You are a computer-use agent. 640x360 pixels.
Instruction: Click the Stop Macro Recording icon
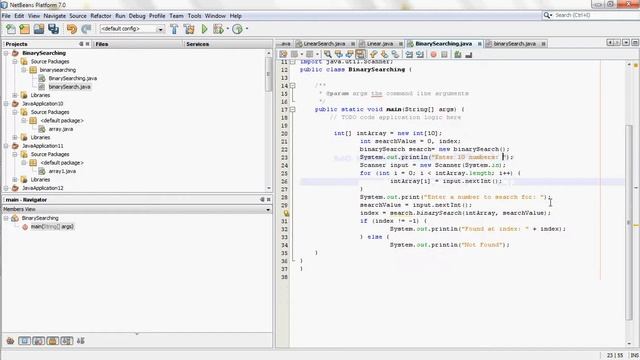pos(444,54)
